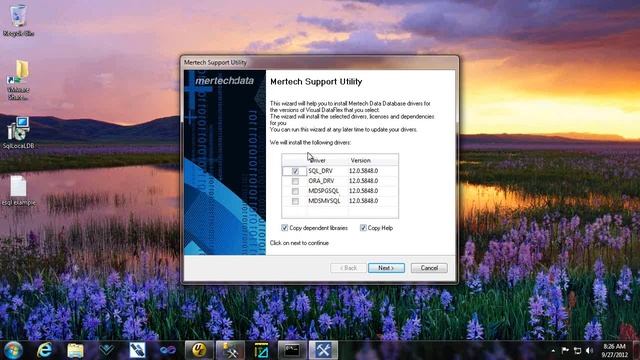Screen dimensions: 640x360
Task: Select the MDSPGSQL driver name
Action: 324,191
